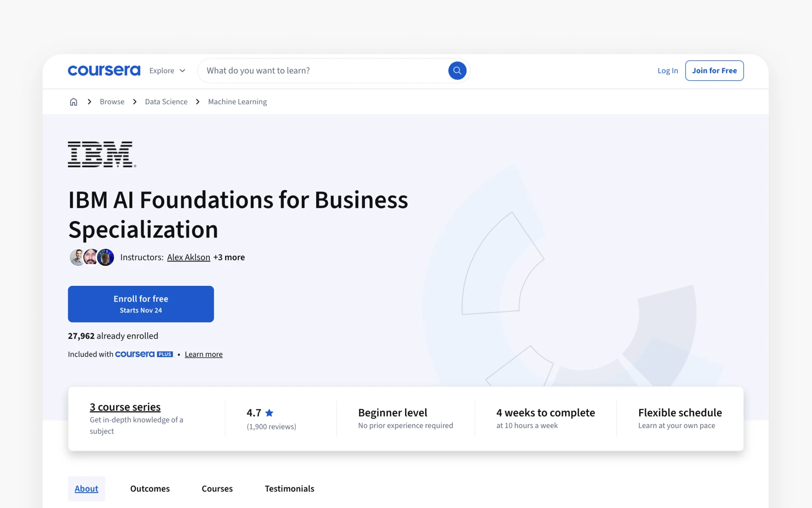812x508 pixels.
Task: Open the Data Science breadcrumb link
Action: click(166, 102)
